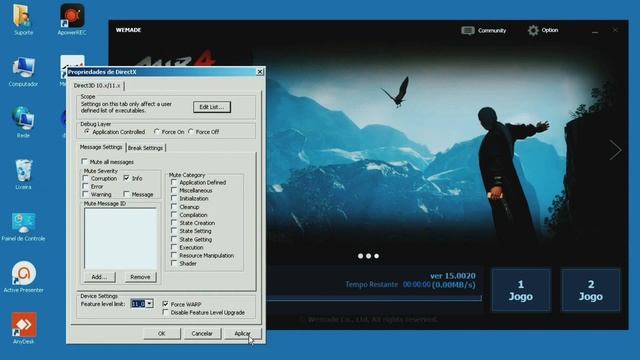
Task: Toggle Warning severity checkbox
Action: point(85,194)
